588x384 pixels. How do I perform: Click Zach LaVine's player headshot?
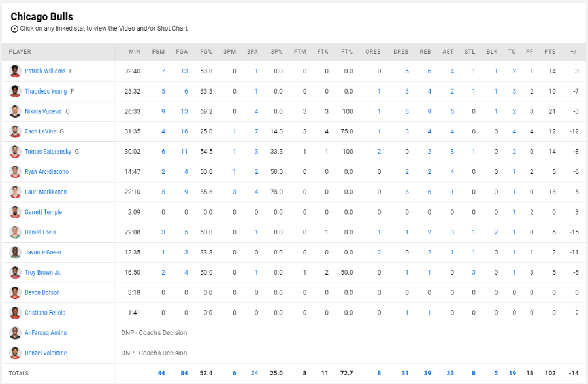[15, 131]
